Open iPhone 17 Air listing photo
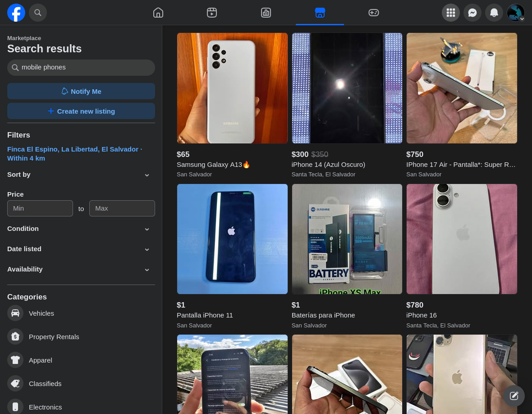 click(462, 88)
